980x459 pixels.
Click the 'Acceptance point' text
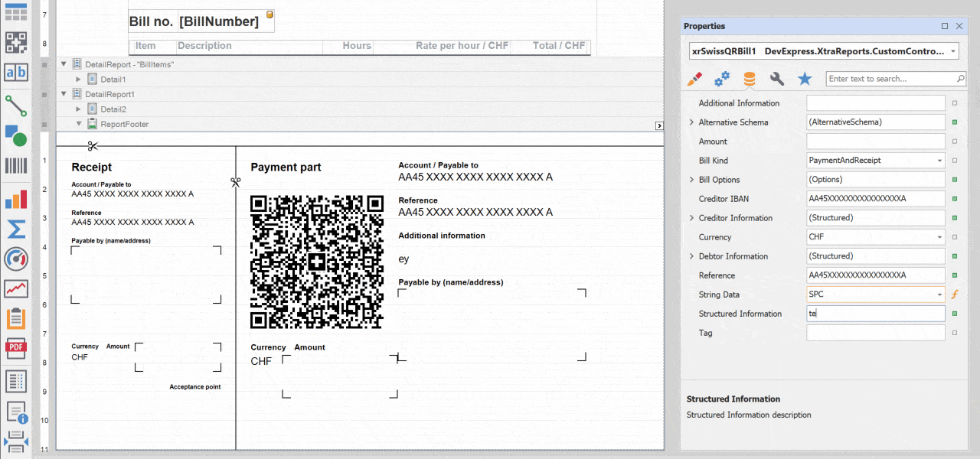coord(195,387)
